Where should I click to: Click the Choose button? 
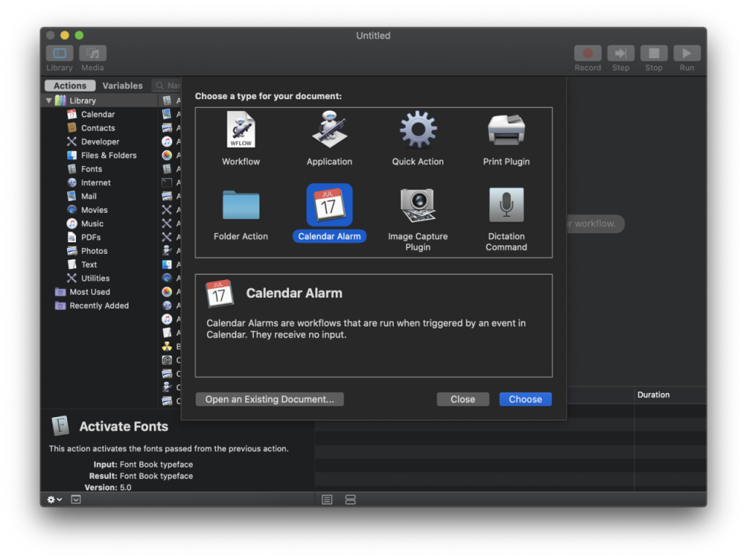click(x=525, y=399)
